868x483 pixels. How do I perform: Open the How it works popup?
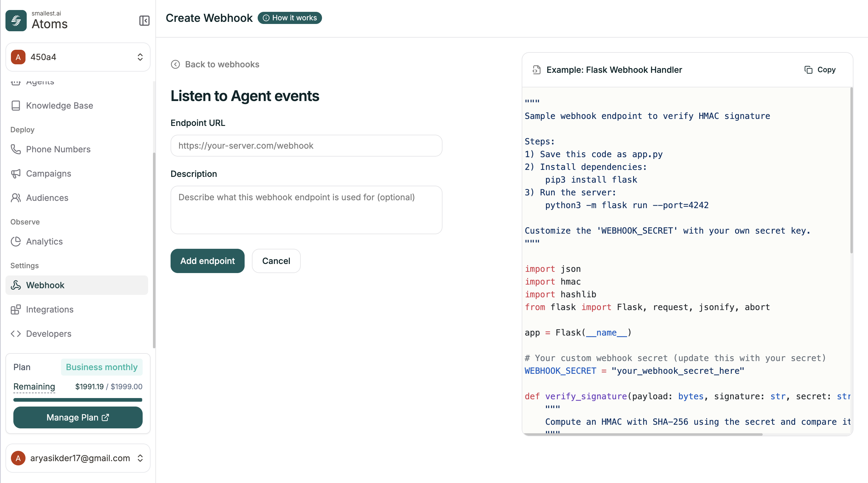click(x=290, y=18)
